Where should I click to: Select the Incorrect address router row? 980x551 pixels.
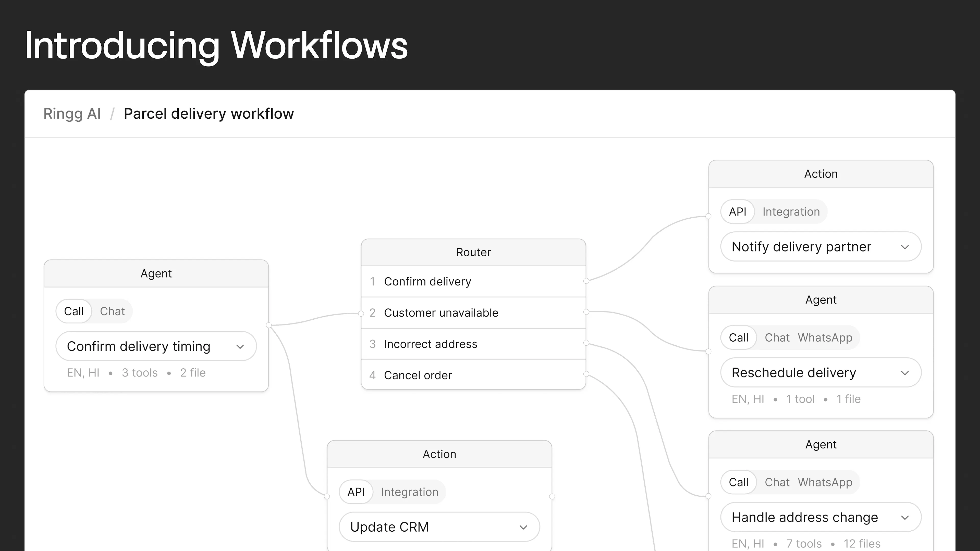tap(473, 344)
